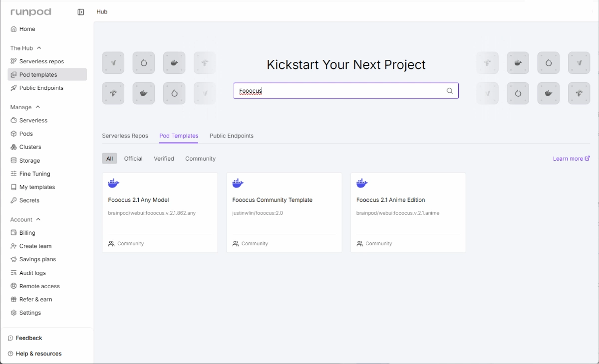Switch to the Serverless Repos tab
Viewport: 599px width, 364px height.
125,136
